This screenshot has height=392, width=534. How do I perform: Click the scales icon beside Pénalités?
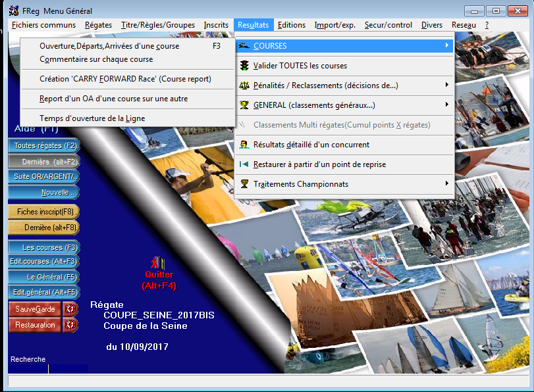[244, 85]
